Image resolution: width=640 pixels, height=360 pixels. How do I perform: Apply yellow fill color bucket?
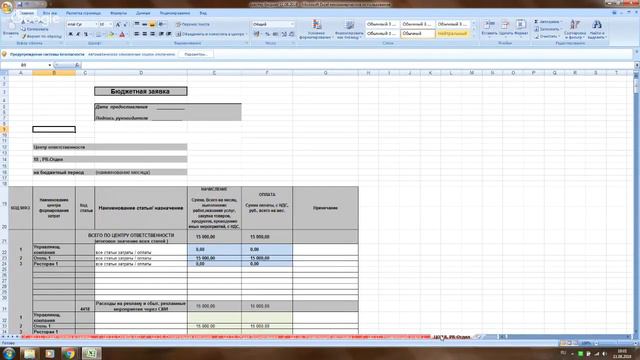(110, 35)
